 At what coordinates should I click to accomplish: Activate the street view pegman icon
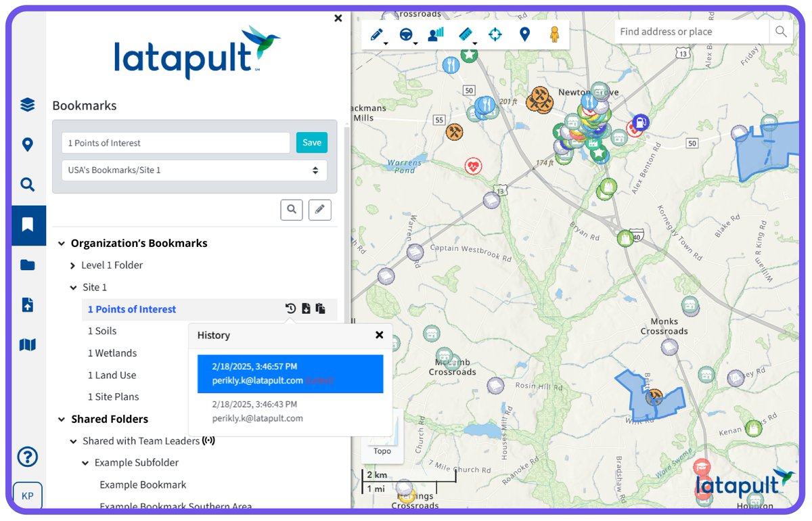coord(554,34)
